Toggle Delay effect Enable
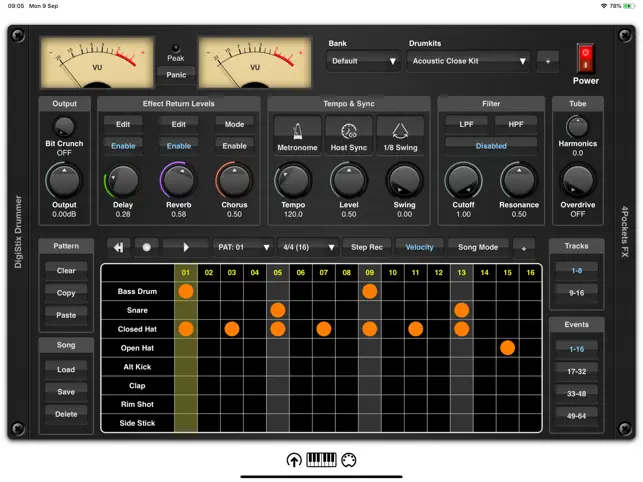643x482 pixels. click(x=123, y=146)
